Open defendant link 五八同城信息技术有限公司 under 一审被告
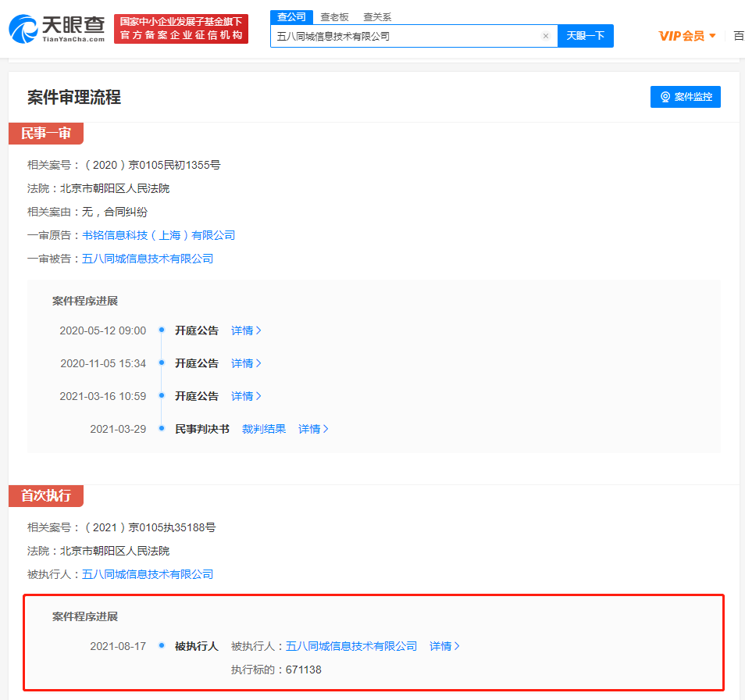This screenshot has height=700, width=745. pyautogui.click(x=148, y=259)
